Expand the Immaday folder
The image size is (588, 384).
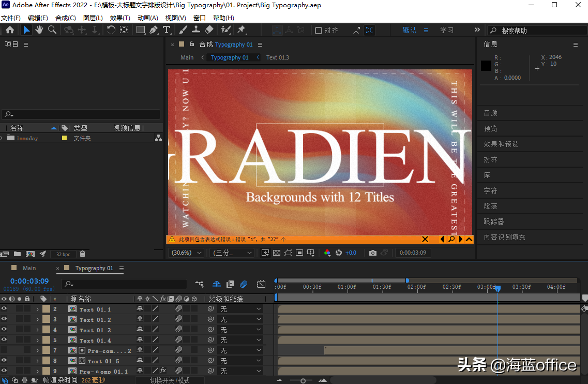tap(2, 138)
